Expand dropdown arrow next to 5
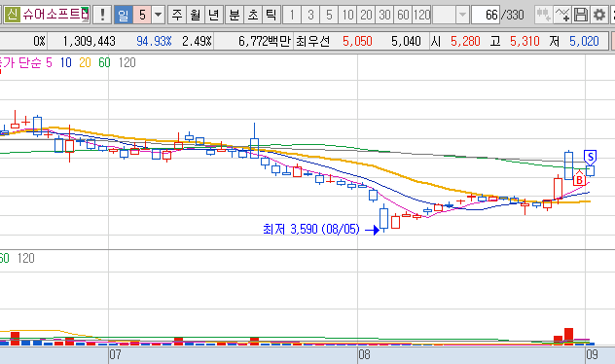Viewport: 615px width, 364px height. click(x=158, y=15)
